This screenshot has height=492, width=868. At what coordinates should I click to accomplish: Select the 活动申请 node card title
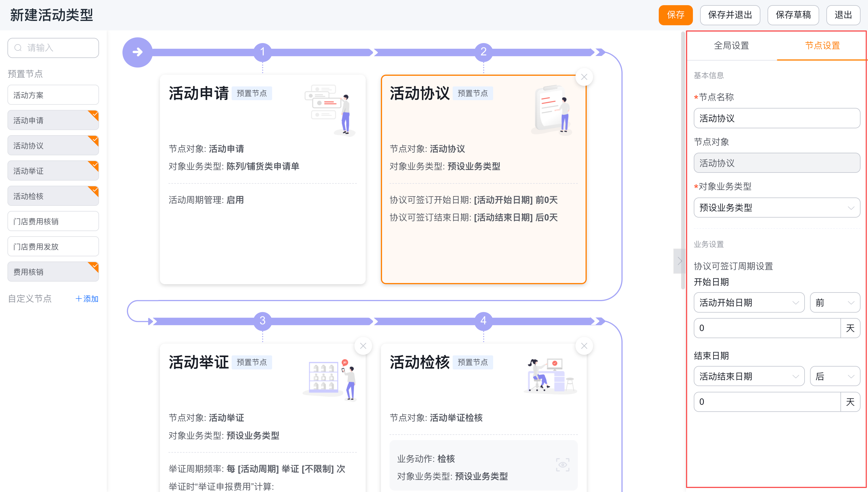199,93
